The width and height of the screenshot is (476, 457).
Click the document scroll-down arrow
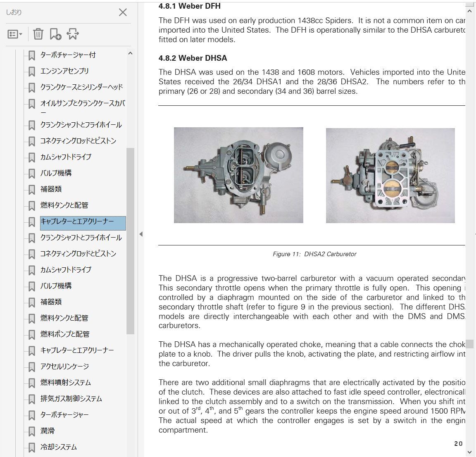(x=470, y=452)
